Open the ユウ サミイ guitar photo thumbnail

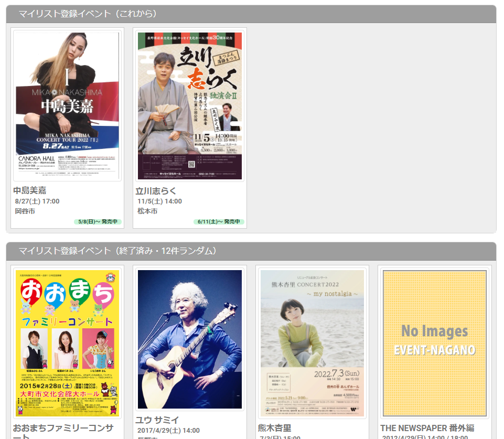click(190, 339)
